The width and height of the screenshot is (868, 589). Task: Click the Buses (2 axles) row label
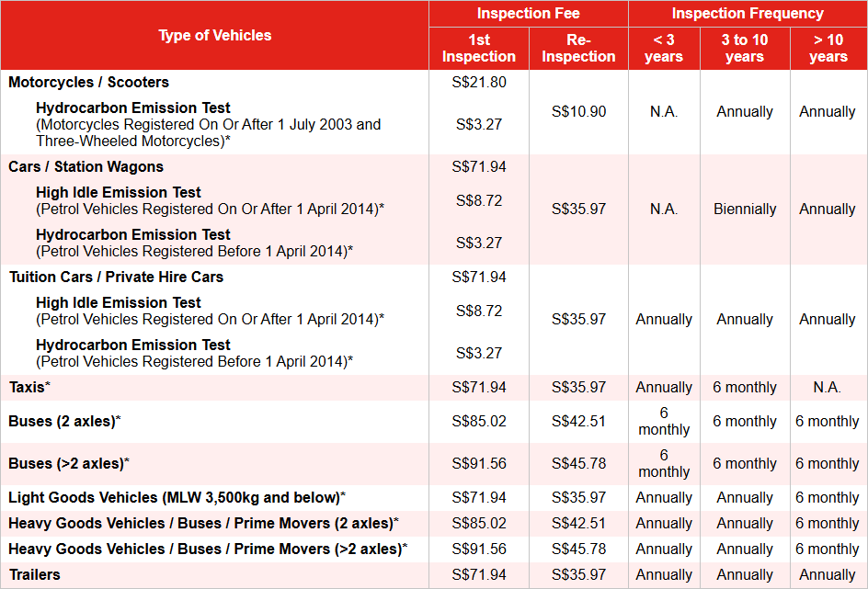pyautogui.click(x=63, y=421)
